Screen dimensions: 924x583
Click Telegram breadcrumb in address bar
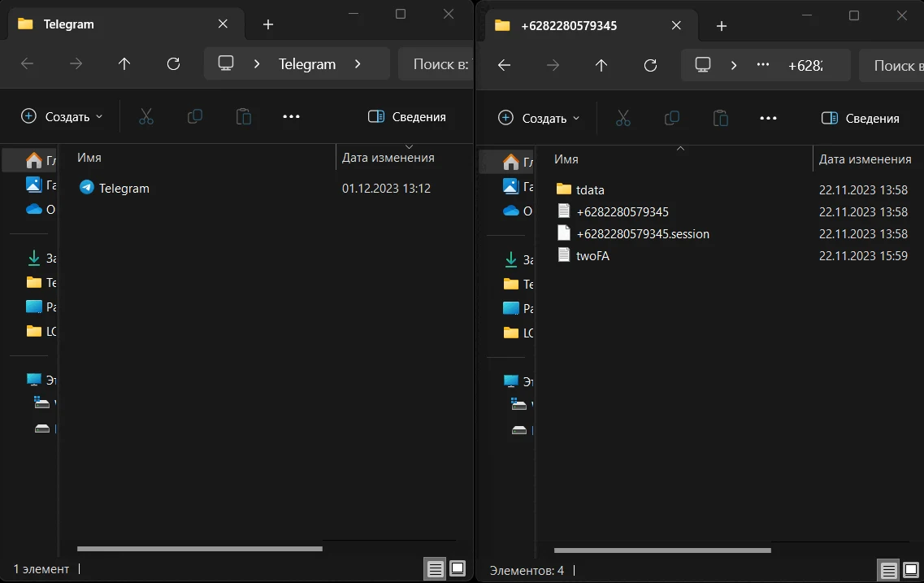tap(307, 63)
